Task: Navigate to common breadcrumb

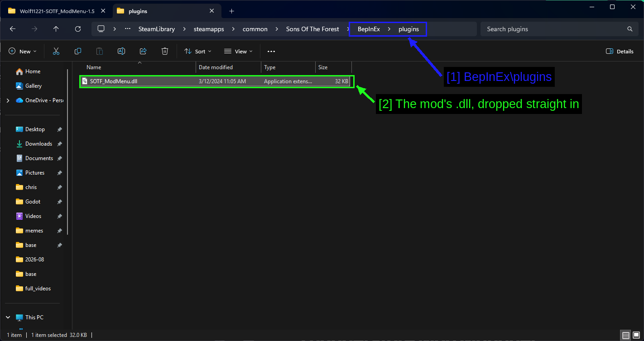Action: [255, 29]
